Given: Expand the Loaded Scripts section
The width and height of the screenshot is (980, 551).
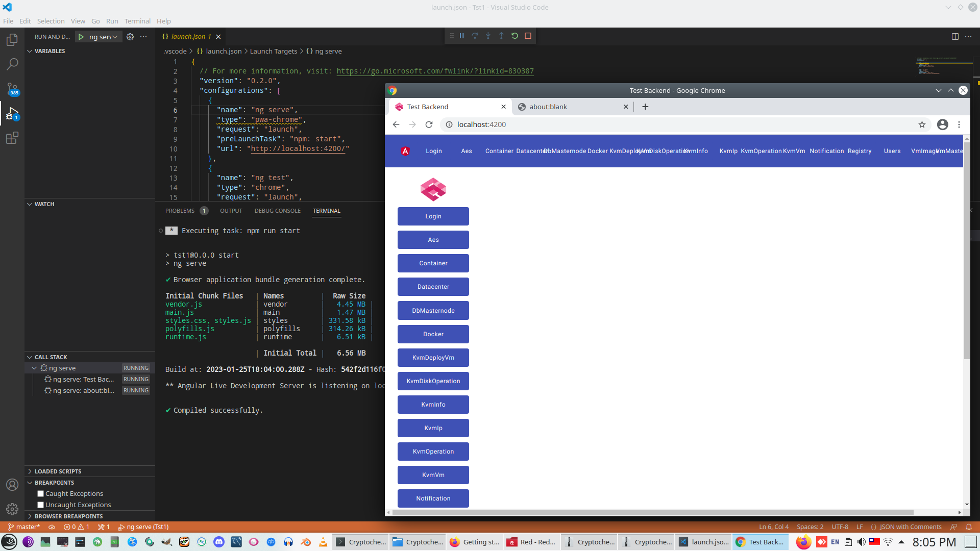Looking at the screenshot, I should coord(58,471).
